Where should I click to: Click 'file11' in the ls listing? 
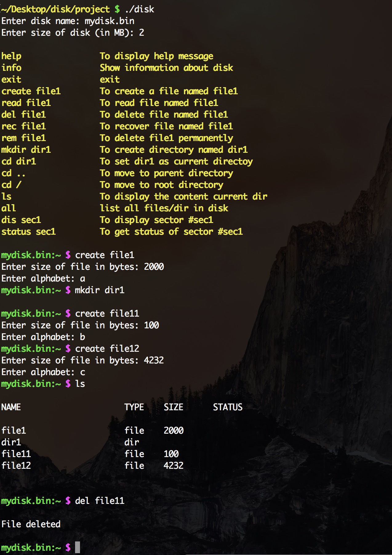pyautogui.click(x=16, y=454)
